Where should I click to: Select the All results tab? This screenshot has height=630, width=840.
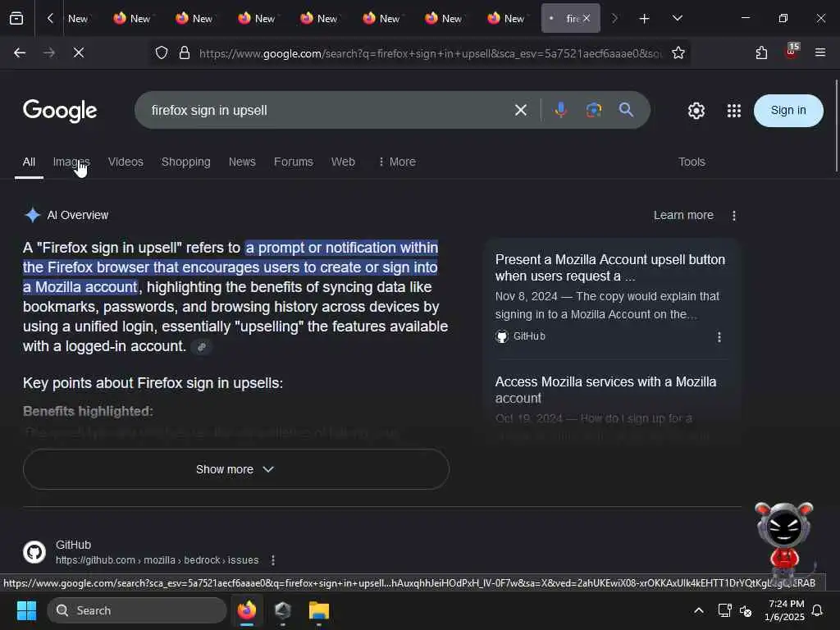coord(29,162)
